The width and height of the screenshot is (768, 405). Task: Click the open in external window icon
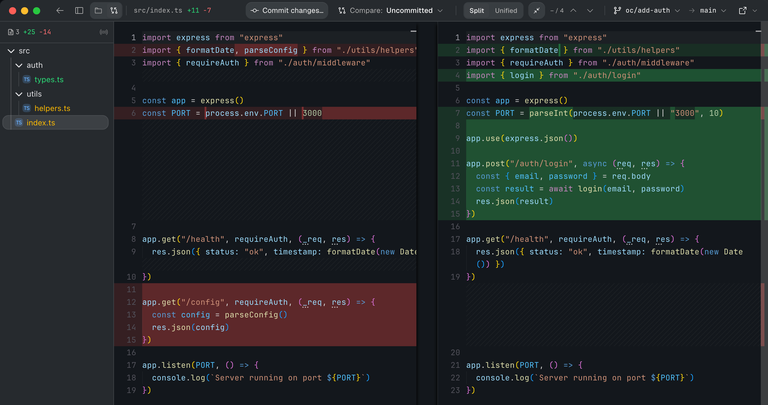743,10
